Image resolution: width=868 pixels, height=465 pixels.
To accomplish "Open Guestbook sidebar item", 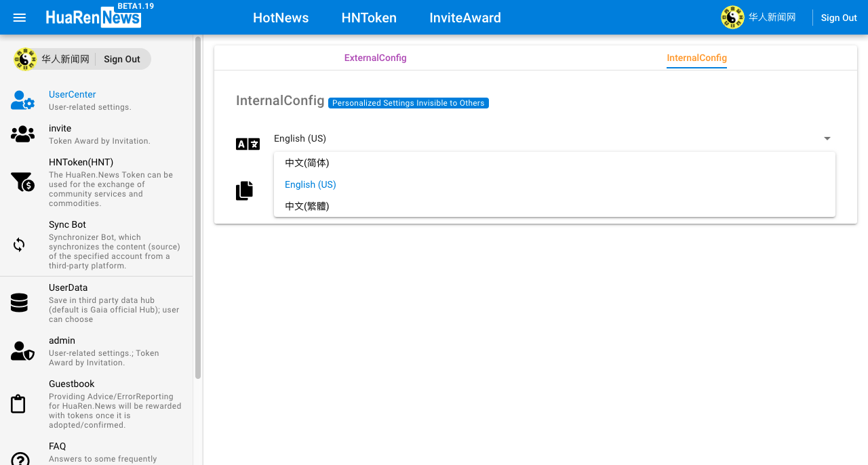I will (96, 404).
